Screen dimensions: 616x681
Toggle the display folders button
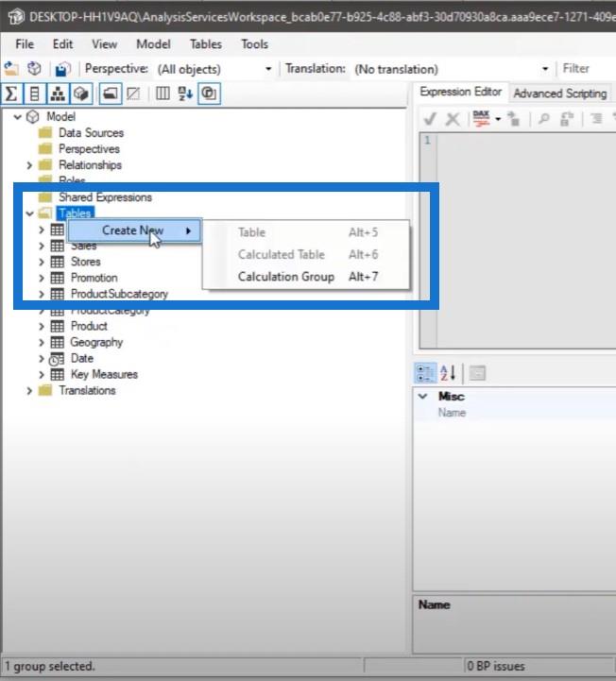pyautogui.click(x=110, y=94)
